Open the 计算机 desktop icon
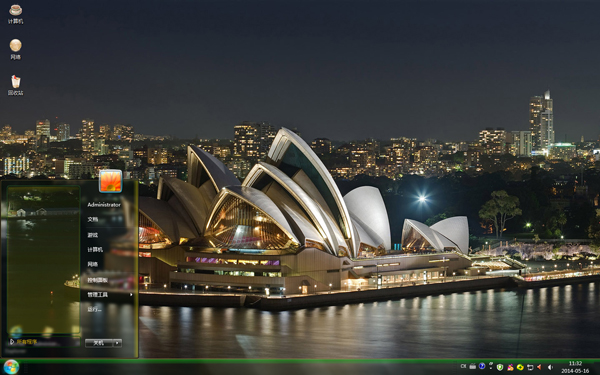This screenshot has width=600, height=375. point(15,14)
